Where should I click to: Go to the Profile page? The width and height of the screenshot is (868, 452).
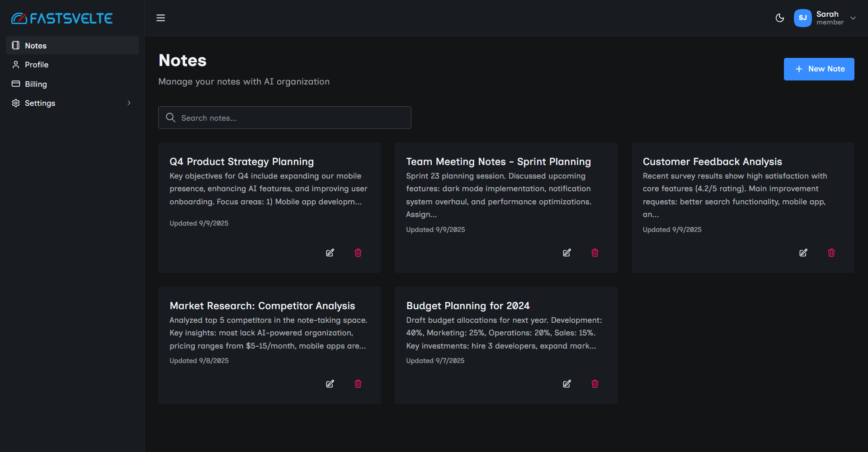(37, 65)
